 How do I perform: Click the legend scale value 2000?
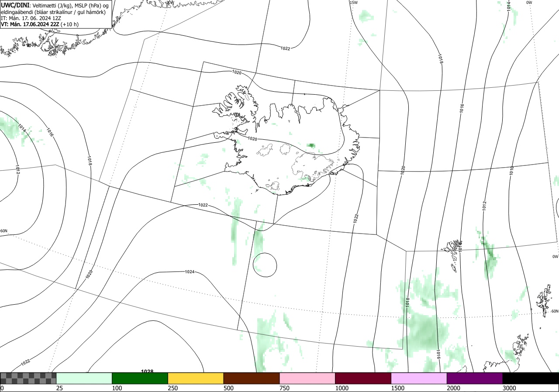(454, 388)
